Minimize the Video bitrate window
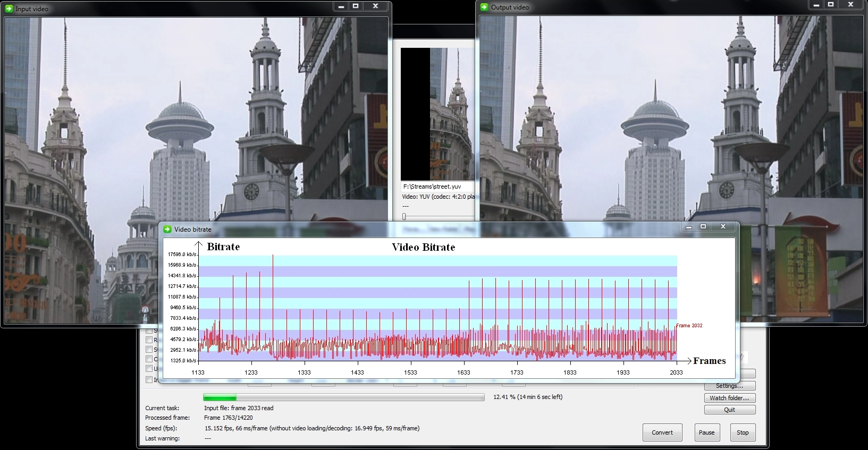 pyautogui.click(x=689, y=227)
